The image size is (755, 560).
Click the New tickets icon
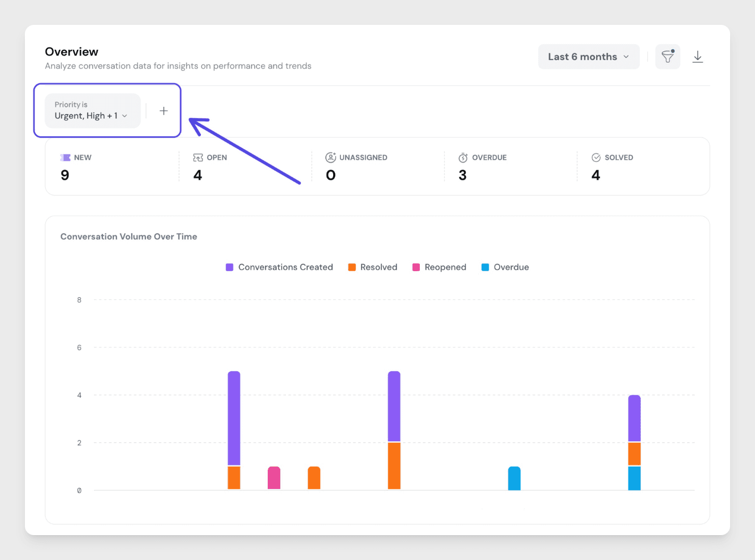pos(65,158)
